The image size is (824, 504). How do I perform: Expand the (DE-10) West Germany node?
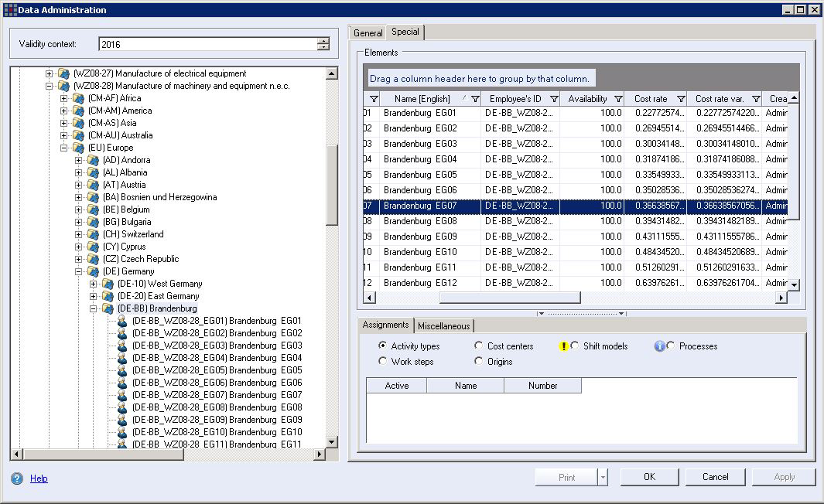[93, 284]
